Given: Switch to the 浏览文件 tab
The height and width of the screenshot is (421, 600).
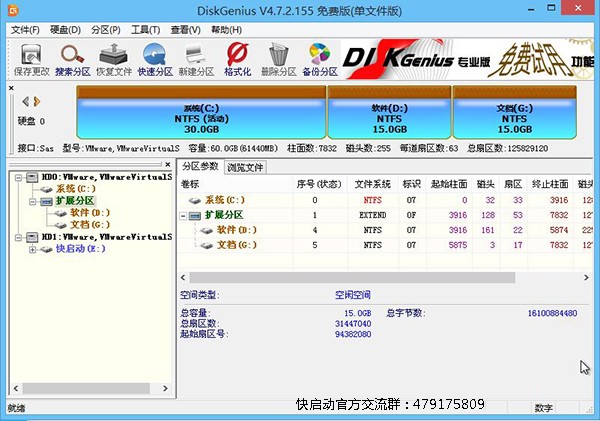Looking at the screenshot, I should point(245,167).
